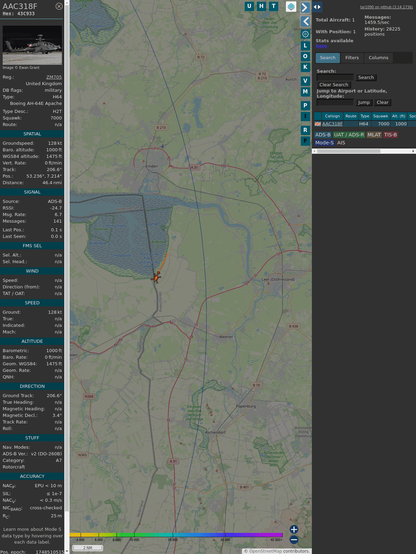Open the settings gear icon
The image size is (416, 554).
tap(305, 34)
